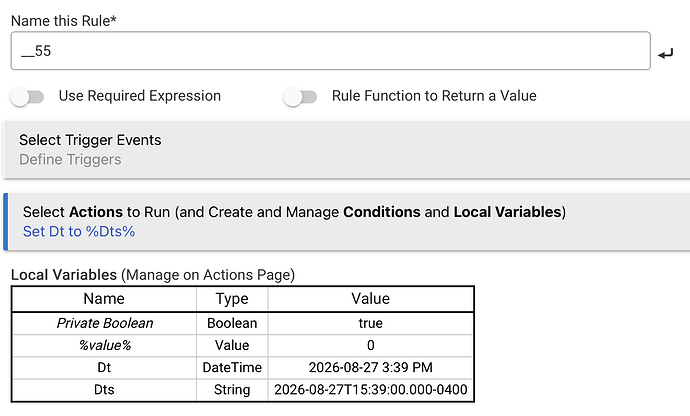Click the Define Triggers text
Viewport: 690px width, 416px height.
tap(70, 159)
